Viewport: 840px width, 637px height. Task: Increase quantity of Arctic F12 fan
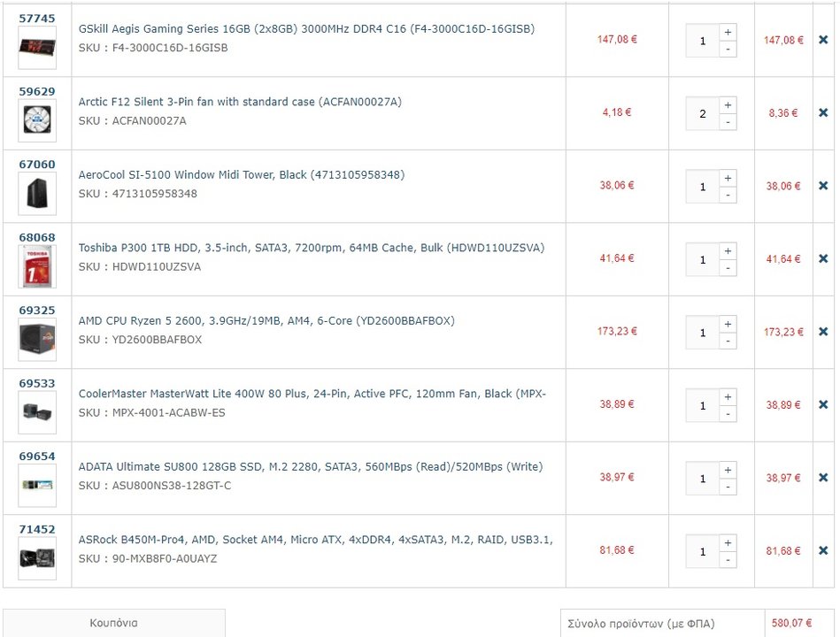point(728,105)
